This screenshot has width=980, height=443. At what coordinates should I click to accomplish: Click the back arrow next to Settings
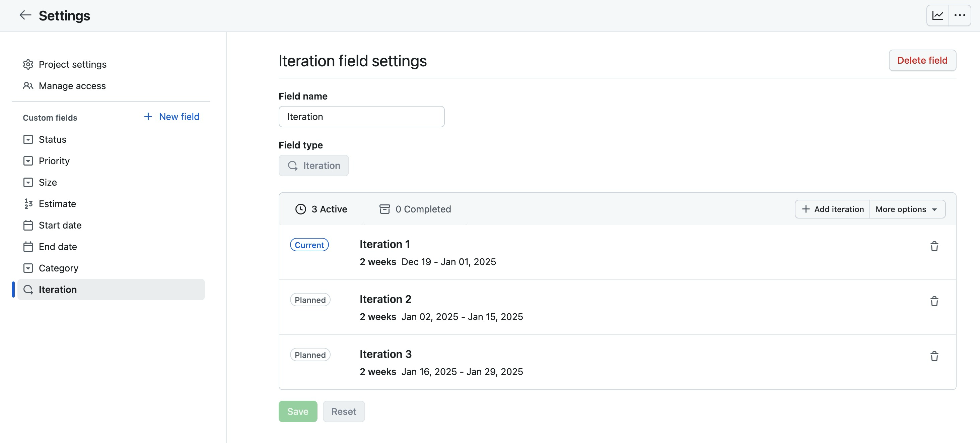[25, 15]
